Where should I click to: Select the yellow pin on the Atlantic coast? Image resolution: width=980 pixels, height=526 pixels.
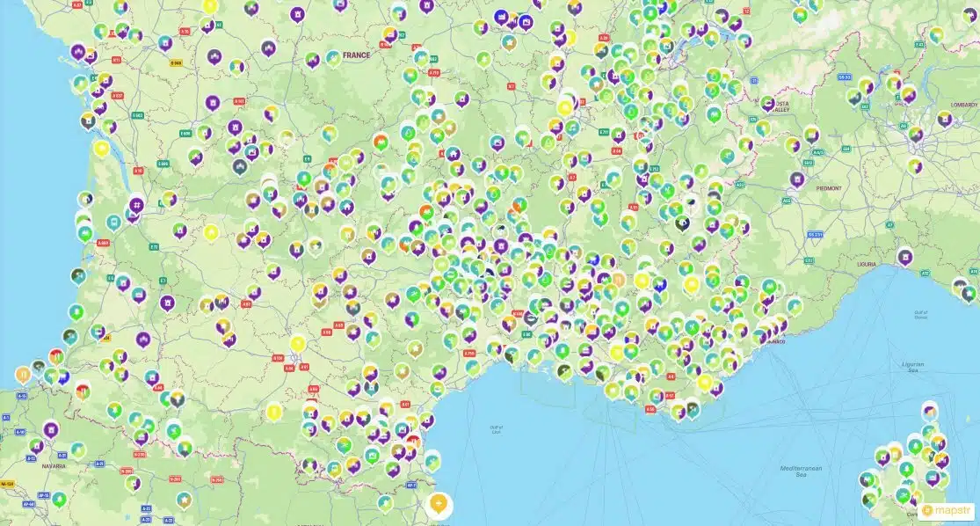101,149
